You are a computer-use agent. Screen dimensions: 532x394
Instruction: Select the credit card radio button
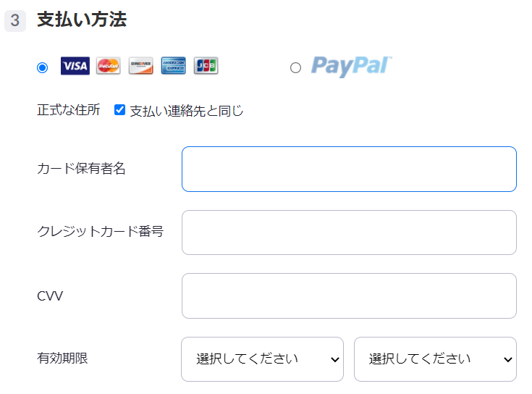coord(42,67)
